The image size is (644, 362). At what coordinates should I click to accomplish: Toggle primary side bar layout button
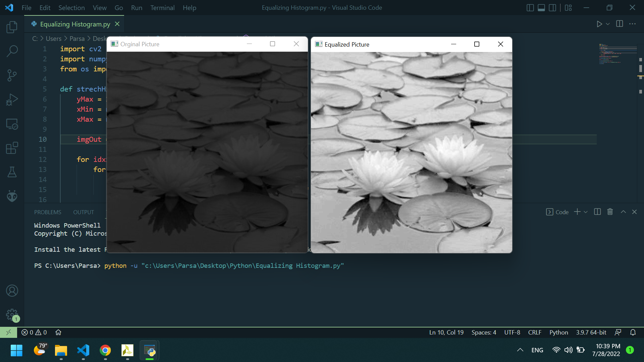[530, 8]
